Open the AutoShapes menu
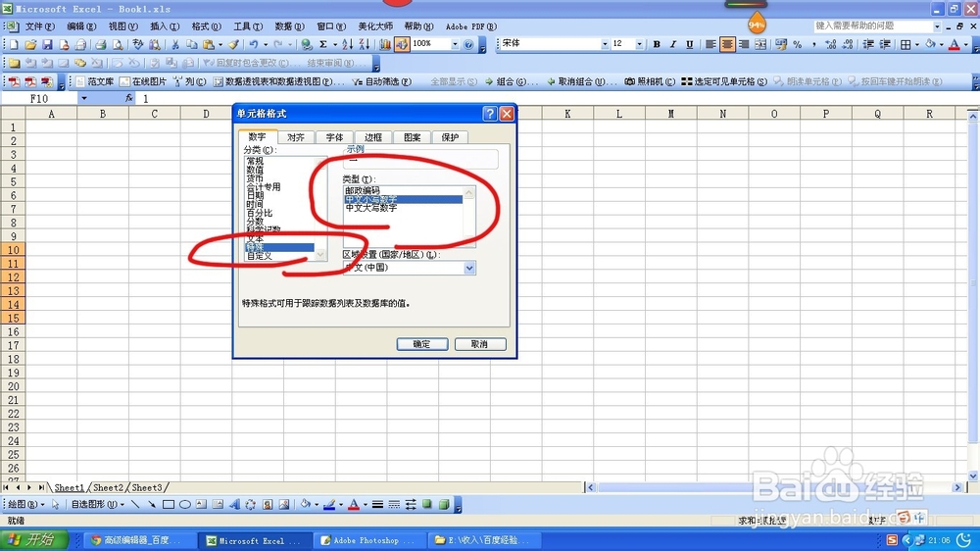This screenshot has height=551, width=980. 97,505
